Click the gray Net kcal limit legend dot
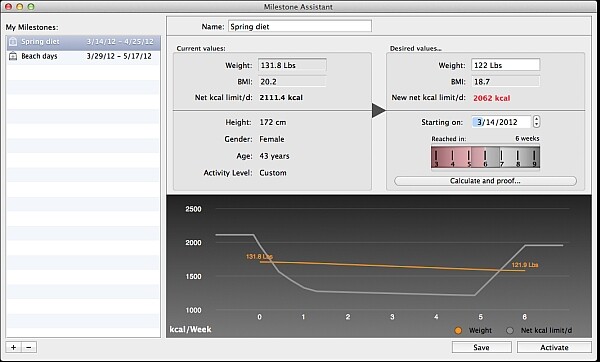The height and width of the screenshot is (362, 600). click(x=509, y=331)
